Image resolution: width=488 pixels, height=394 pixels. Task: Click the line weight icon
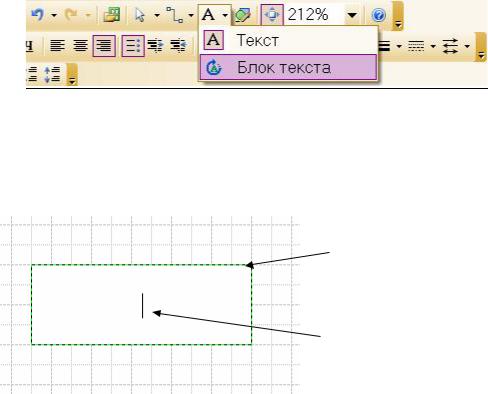385,46
